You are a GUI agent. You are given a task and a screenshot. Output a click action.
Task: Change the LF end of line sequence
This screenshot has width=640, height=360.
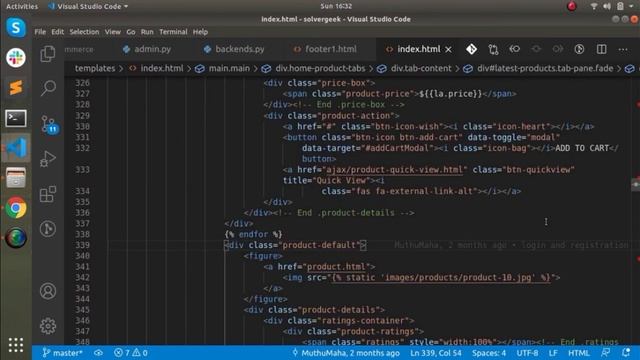pos(553,353)
